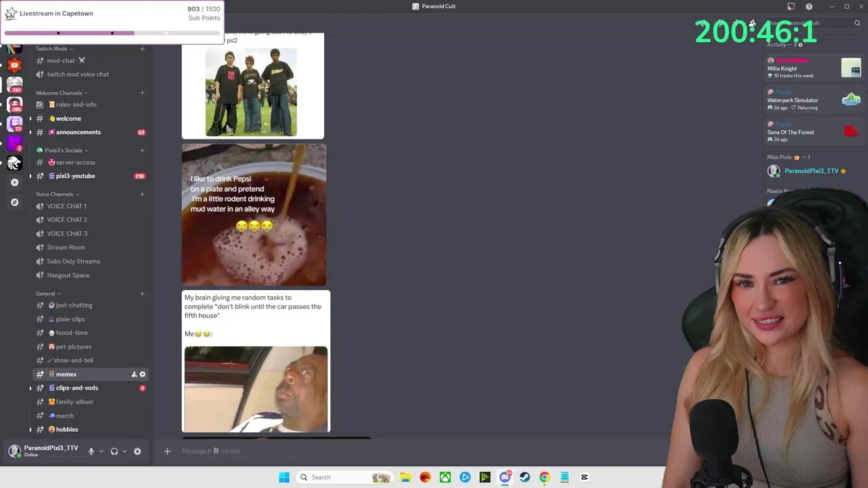This screenshot has width=868, height=488.
Task: Open microphone input options dropdown arrow
Action: click(101, 451)
